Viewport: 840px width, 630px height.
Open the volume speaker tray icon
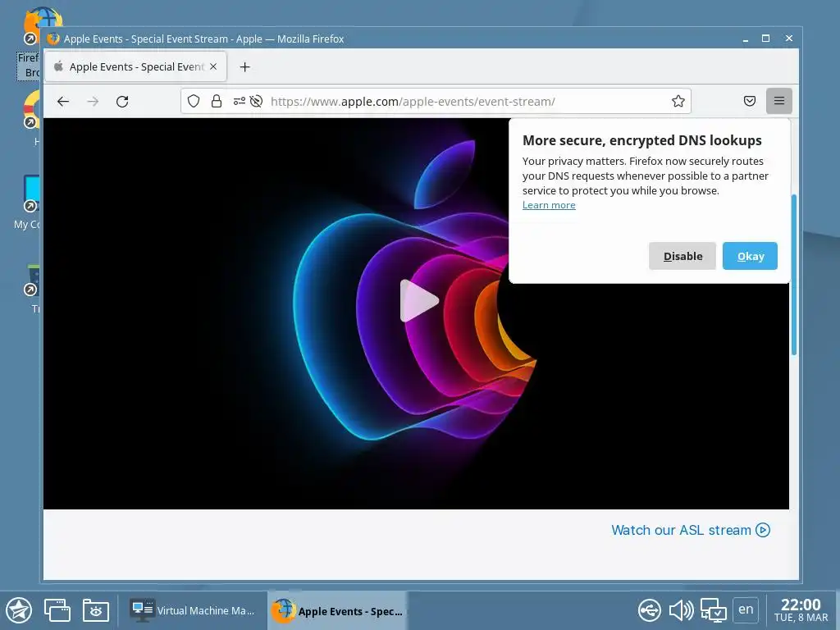coord(681,610)
